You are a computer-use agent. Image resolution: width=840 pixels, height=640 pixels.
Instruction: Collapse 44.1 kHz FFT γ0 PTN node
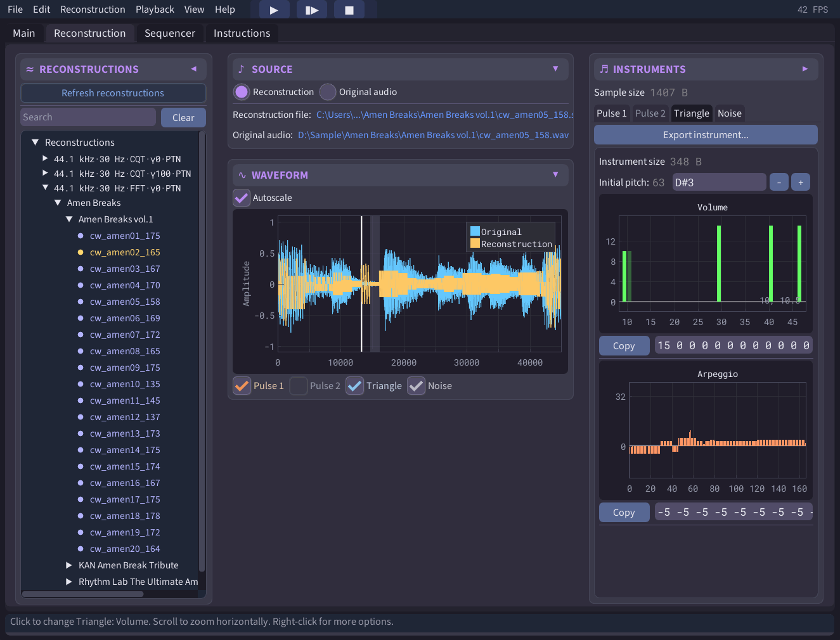coord(45,188)
